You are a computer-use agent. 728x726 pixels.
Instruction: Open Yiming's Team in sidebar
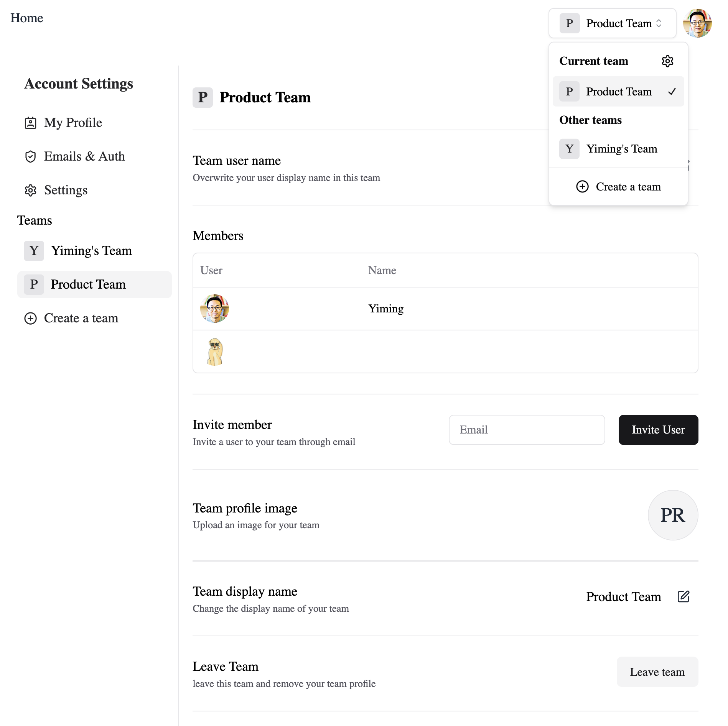tap(91, 251)
